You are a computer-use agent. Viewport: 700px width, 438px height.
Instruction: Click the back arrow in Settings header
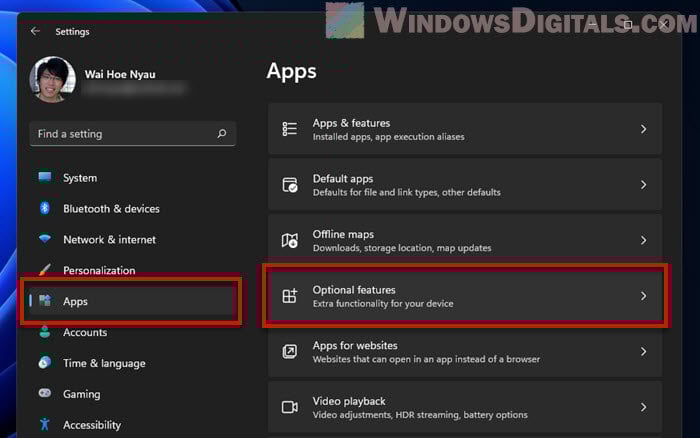pyautogui.click(x=35, y=31)
